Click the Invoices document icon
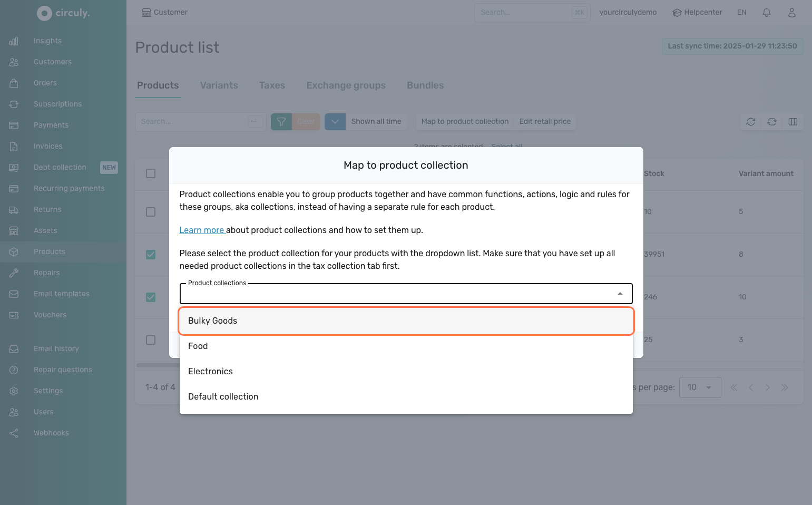 point(14,146)
